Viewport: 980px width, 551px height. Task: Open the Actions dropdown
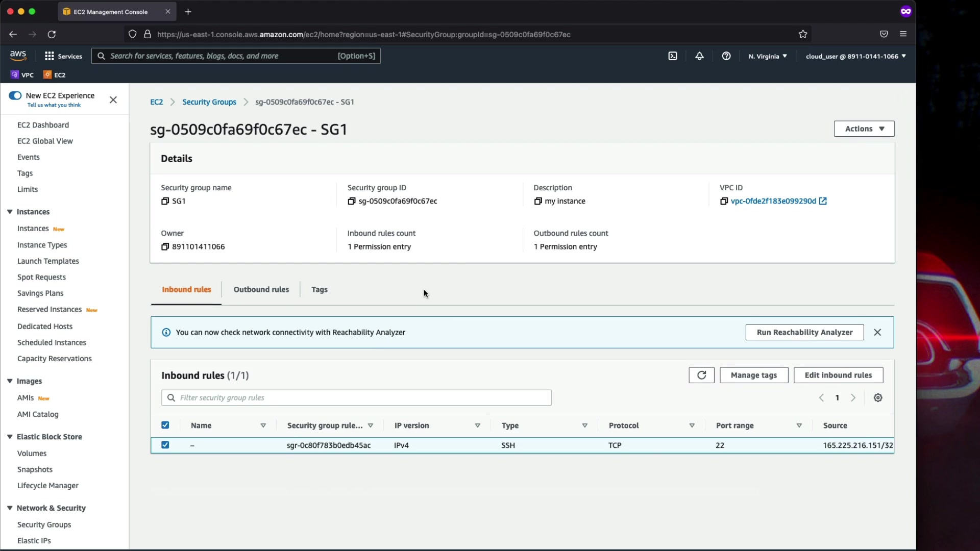pyautogui.click(x=864, y=129)
